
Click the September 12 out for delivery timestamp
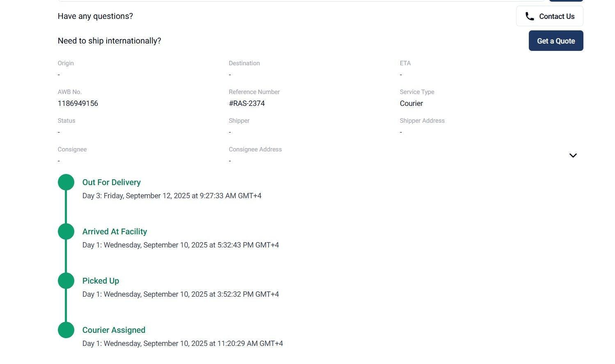[x=172, y=196]
